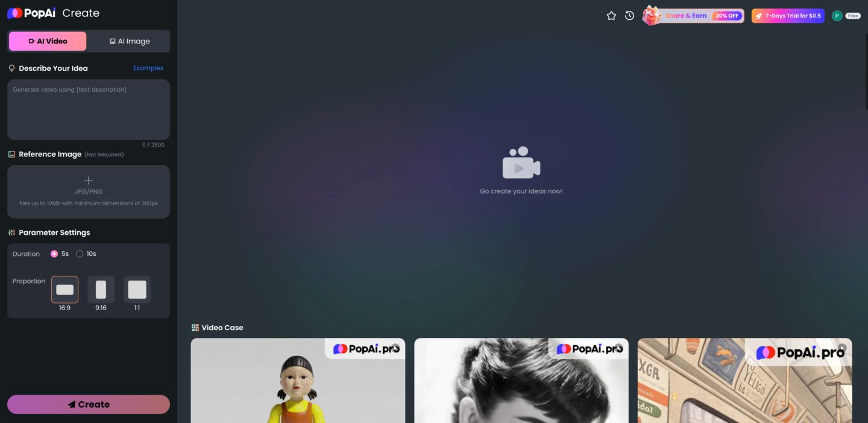Open the Examples link
This screenshot has width=868, height=423.
point(148,68)
